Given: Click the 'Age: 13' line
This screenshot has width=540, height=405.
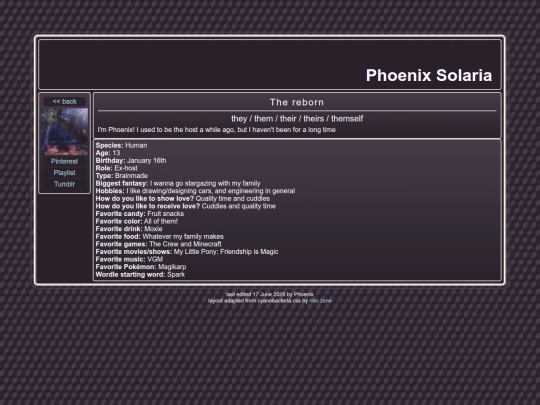Looking at the screenshot, I should [x=108, y=153].
